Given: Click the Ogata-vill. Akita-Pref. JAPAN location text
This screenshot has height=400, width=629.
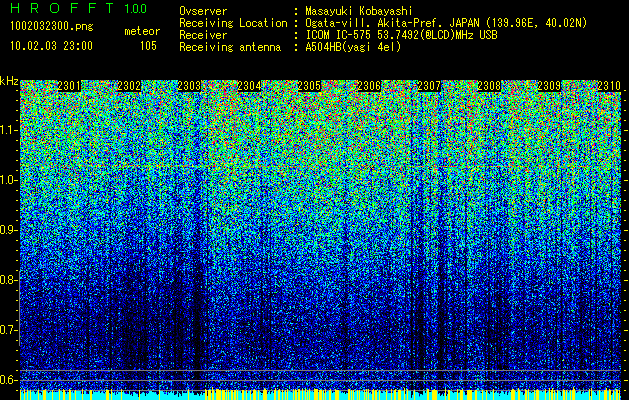Looking at the screenshot, I should [x=446, y=23].
